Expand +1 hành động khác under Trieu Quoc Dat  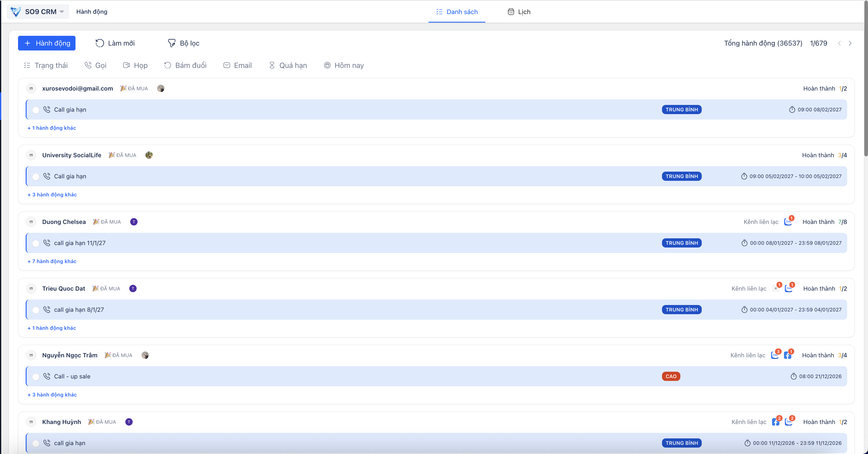click(52, 328)
